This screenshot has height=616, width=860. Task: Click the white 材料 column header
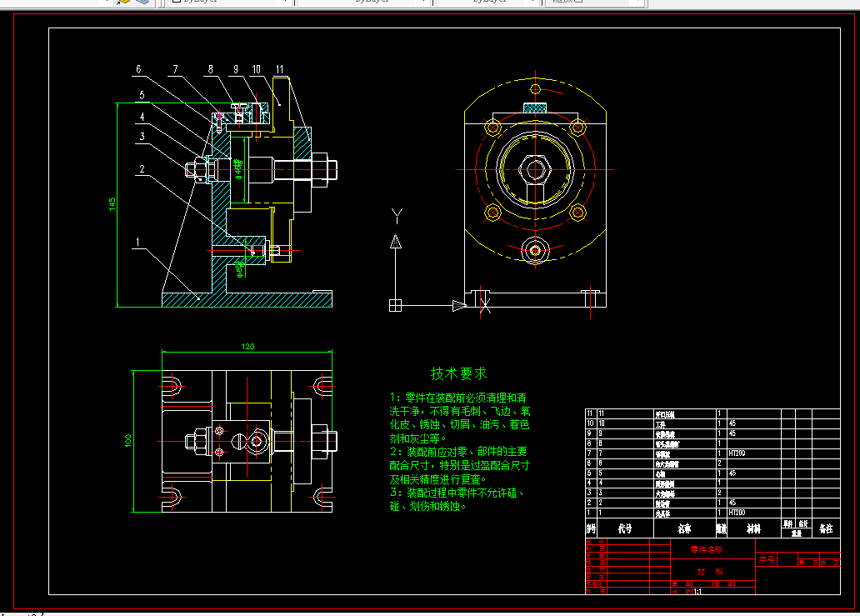coord(753,528)
